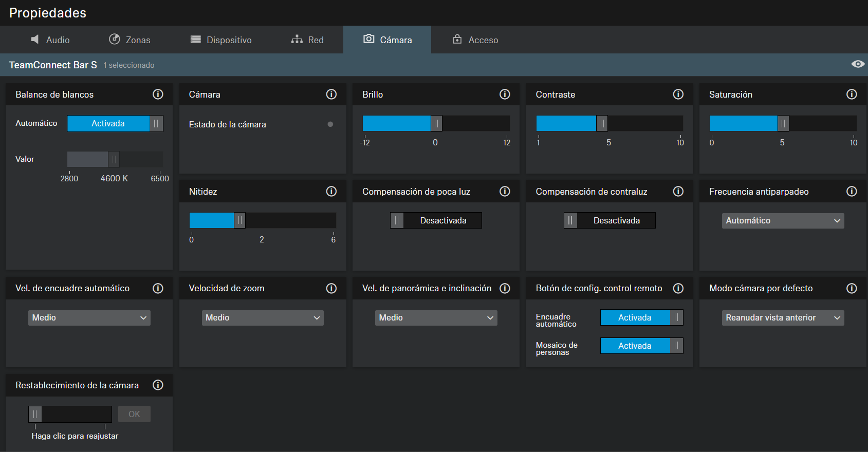The image size is (868, 452).
Task: Turn off Mosaico de personas toggle
Action: tap(641, 346)
